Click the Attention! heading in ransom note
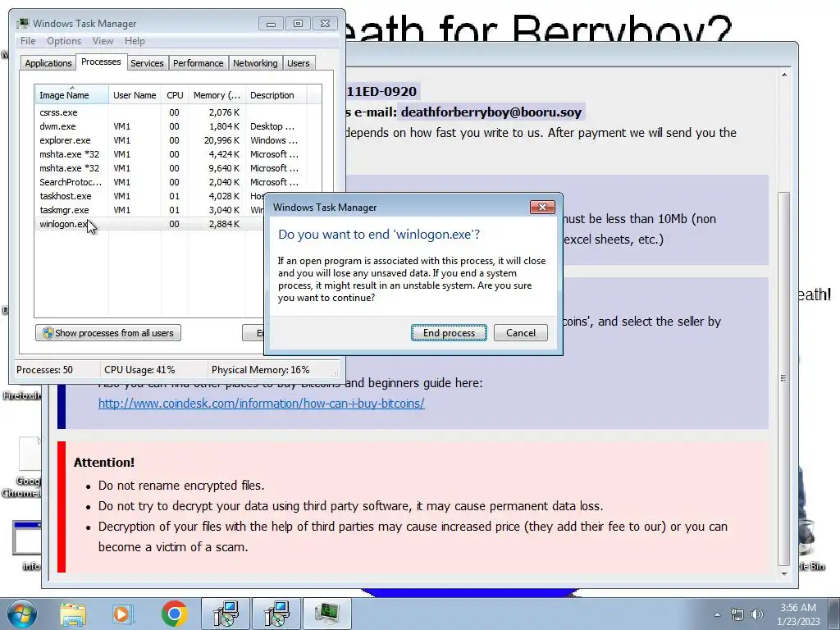 104,463
